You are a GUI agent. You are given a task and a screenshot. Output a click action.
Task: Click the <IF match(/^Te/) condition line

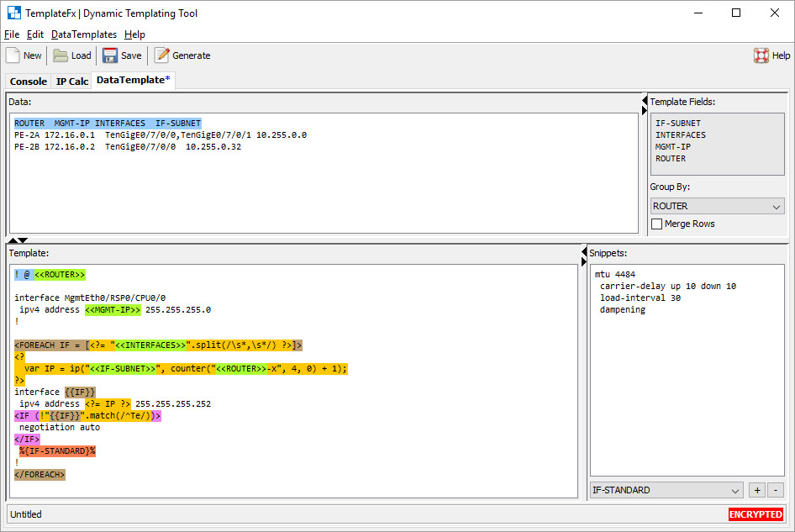point(87,415)
